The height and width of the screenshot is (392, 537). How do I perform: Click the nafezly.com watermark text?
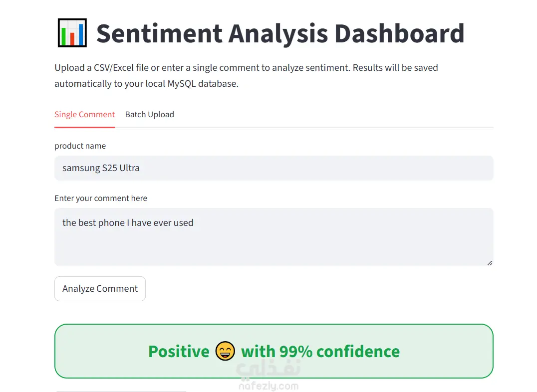click(x=268, y=386)
